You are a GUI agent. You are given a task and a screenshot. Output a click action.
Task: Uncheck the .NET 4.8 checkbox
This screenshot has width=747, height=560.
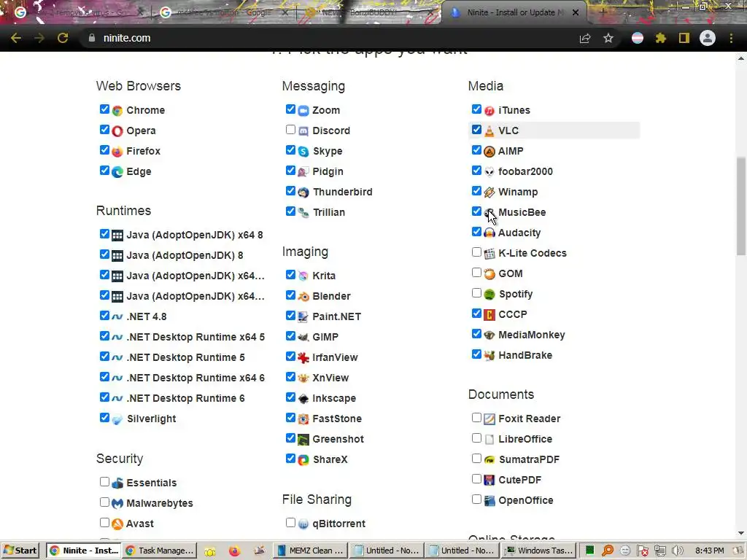point(104,315)
